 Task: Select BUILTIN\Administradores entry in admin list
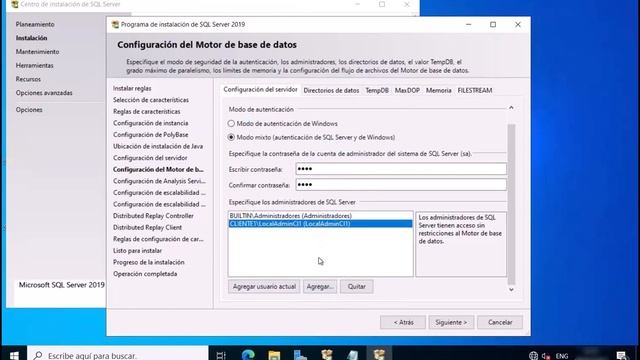point(320,216)
